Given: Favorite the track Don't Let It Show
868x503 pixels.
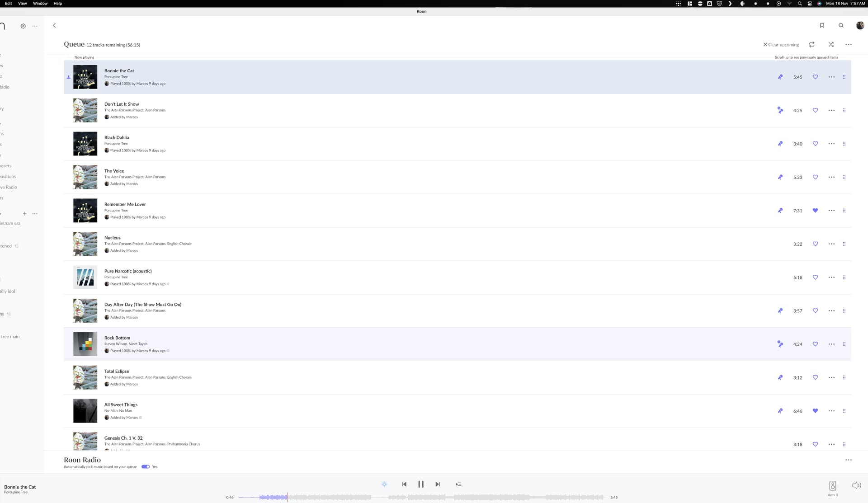Looking at the screenshot, I should point(815,110).
